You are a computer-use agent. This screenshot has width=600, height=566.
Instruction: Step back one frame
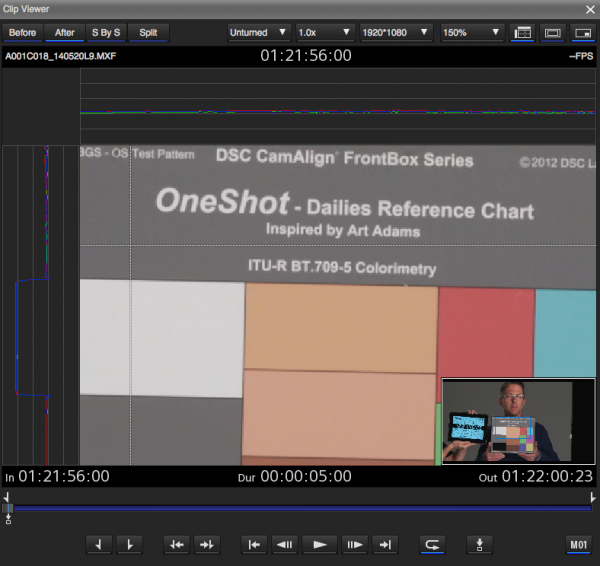285,544
